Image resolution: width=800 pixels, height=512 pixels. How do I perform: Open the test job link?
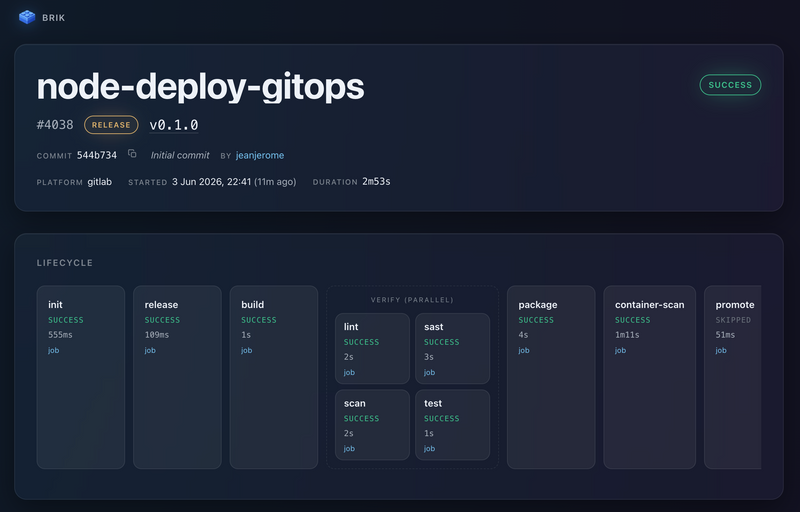coord(430,449)
